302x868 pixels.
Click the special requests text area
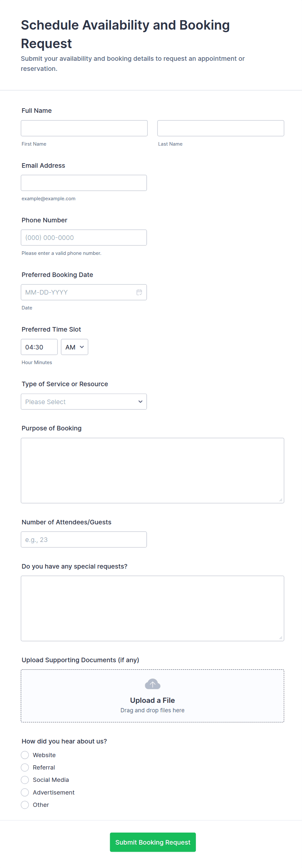[153, 608]
